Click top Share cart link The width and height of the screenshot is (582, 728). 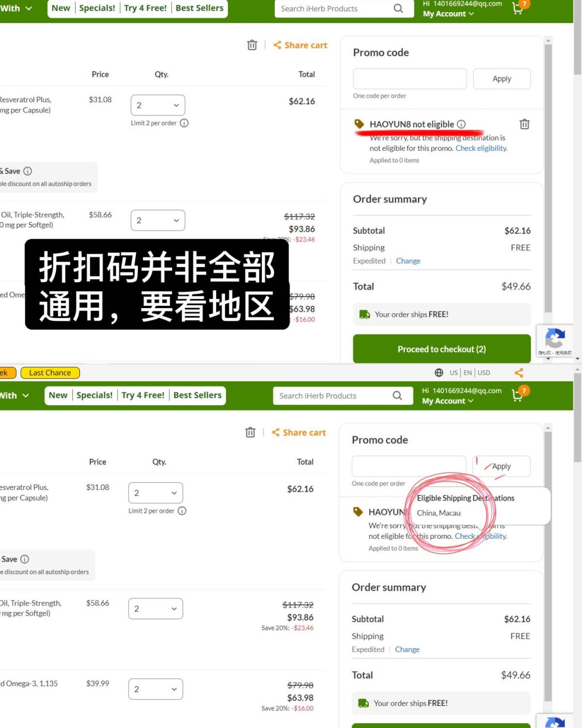301,45
